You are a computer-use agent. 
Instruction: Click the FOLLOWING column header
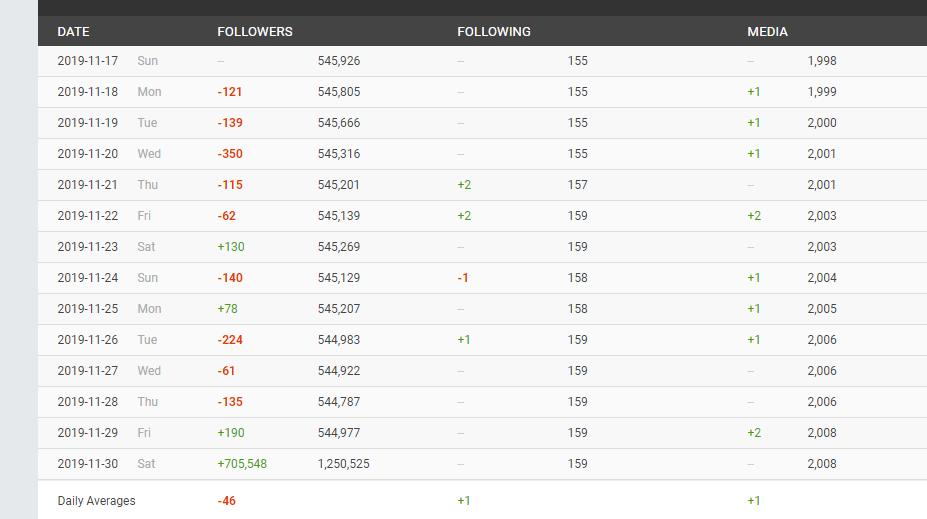494,32
